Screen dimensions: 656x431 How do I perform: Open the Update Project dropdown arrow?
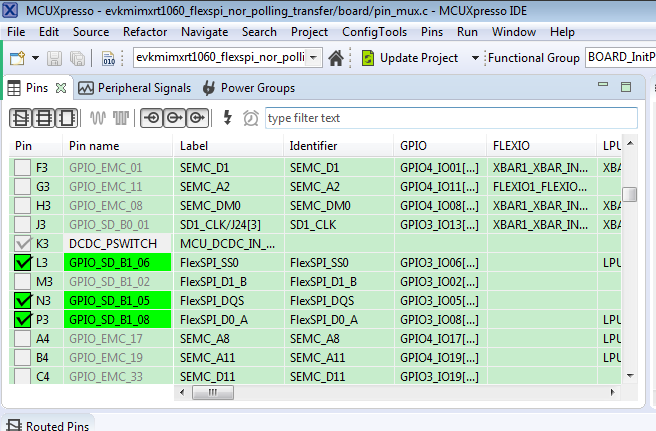[x=475, y=58]
